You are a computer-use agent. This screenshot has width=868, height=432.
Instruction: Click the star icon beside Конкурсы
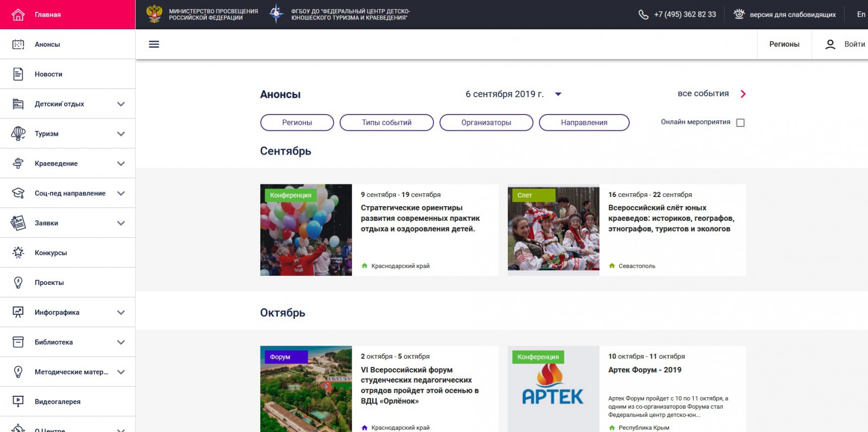coord(18,253)
